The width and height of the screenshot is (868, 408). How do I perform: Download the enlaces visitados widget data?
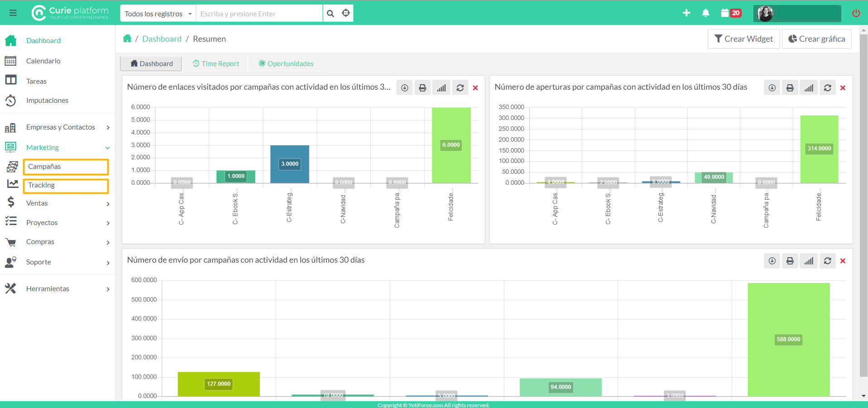tap(405, 88)
